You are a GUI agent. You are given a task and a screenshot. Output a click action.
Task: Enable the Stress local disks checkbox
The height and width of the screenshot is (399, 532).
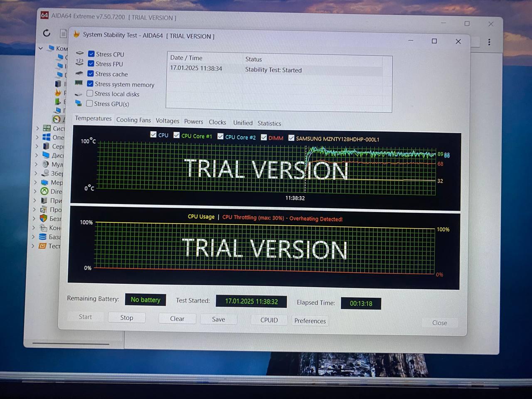pos(90,94)
